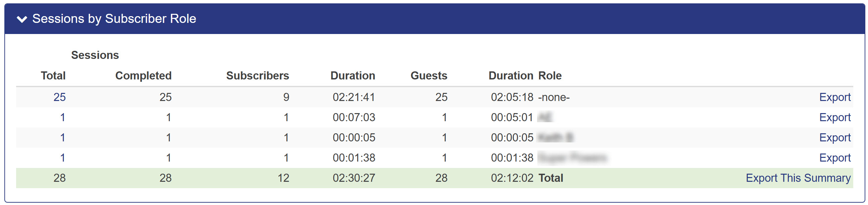The height and width of the screenshot is (205, 868).
Task: Click the Total column header
Action: tap(53, 76)
